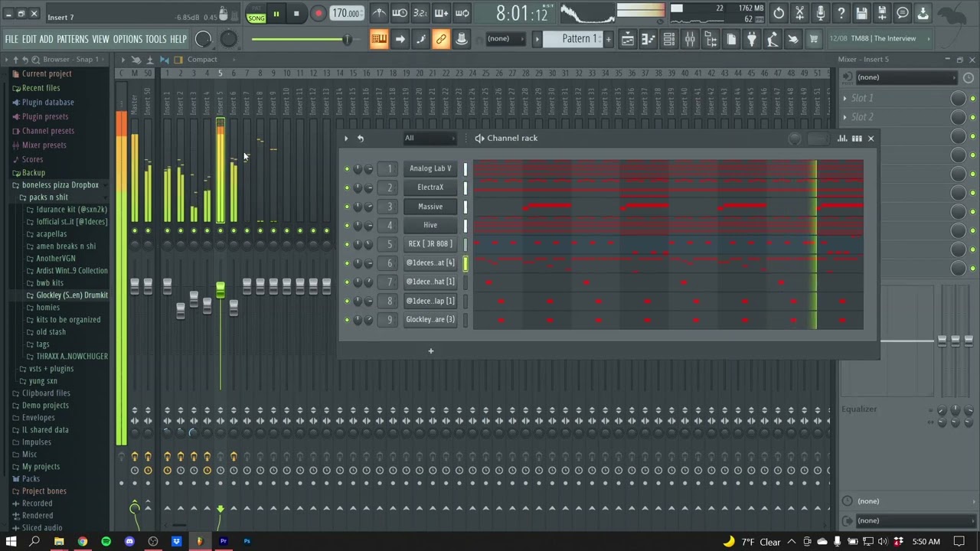Click the channel rack graph editor icon
Image resolution: width=980 pixels, height=551 pixels.
coord(842,139)
